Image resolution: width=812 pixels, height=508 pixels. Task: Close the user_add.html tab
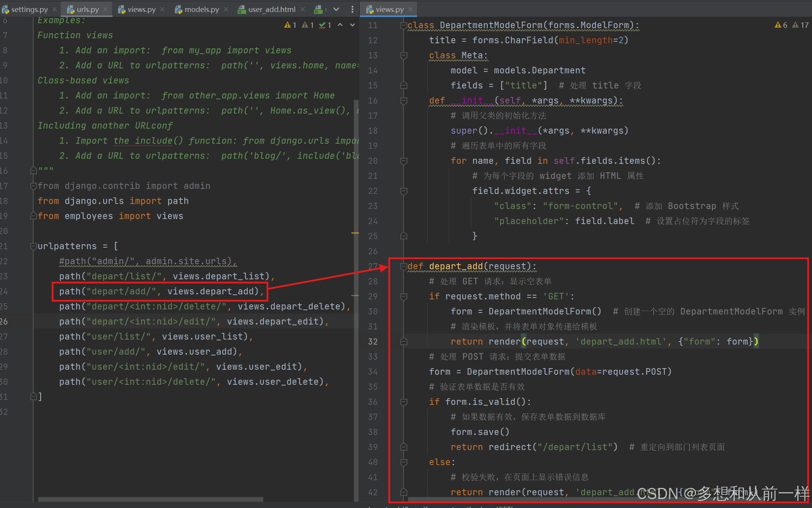[x=303, y=9]
